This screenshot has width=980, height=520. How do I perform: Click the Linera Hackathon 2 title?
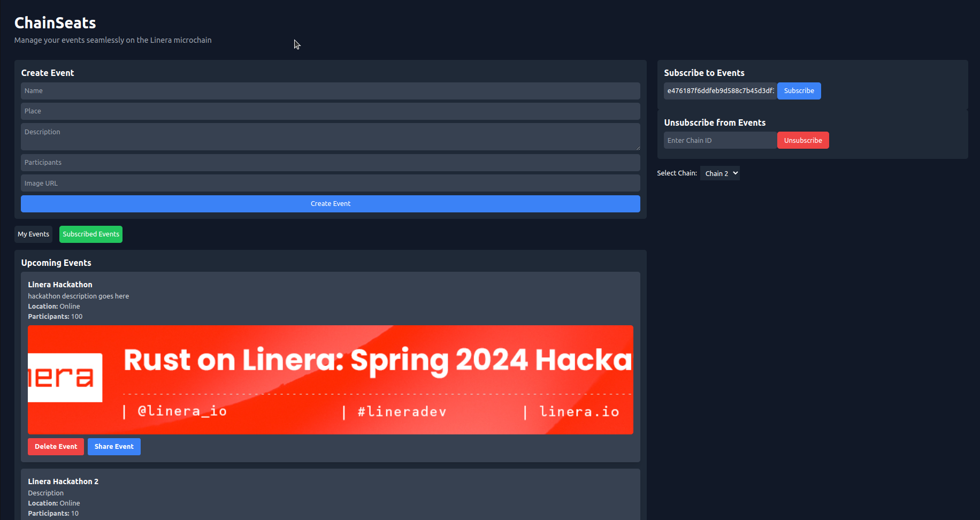[63, 481]
